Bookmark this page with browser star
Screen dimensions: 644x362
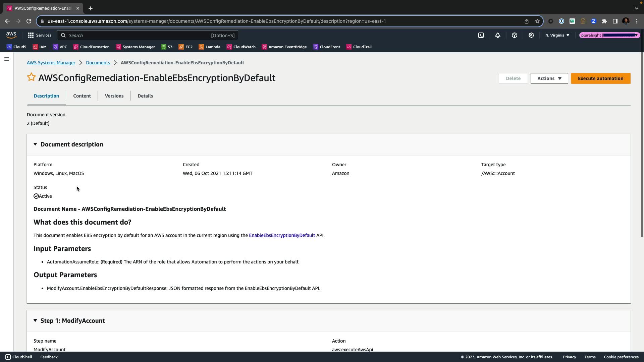click(537, 21)
